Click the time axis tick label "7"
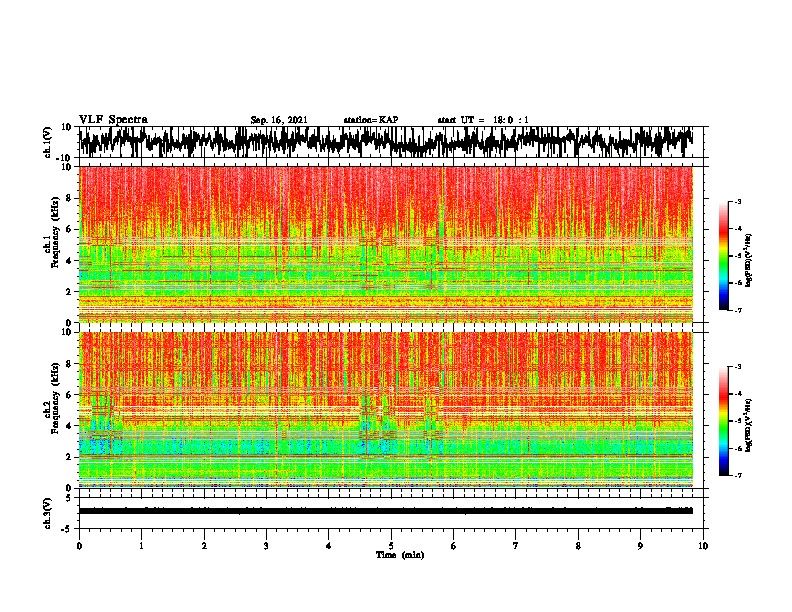The width and height of the screenshot is (792, 612). point(516,546)
